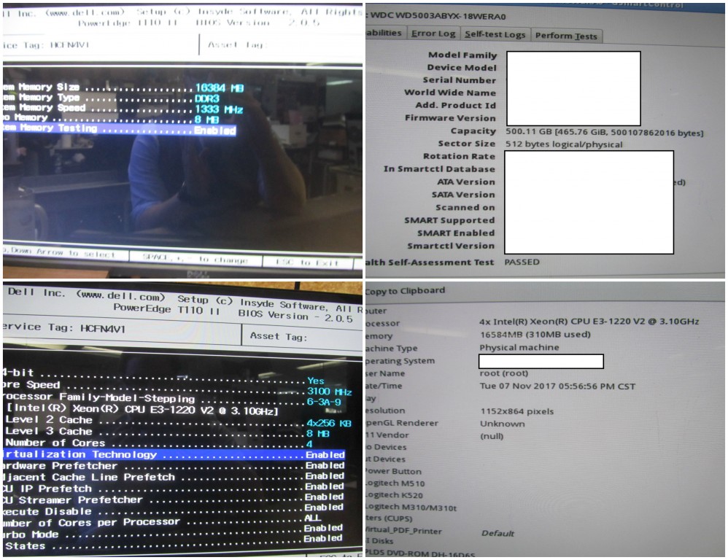Screen dimensions: 728x560
Task: Click the WDC WD5003ABYX-18WERA0 drive title
Action: (438, 16)
